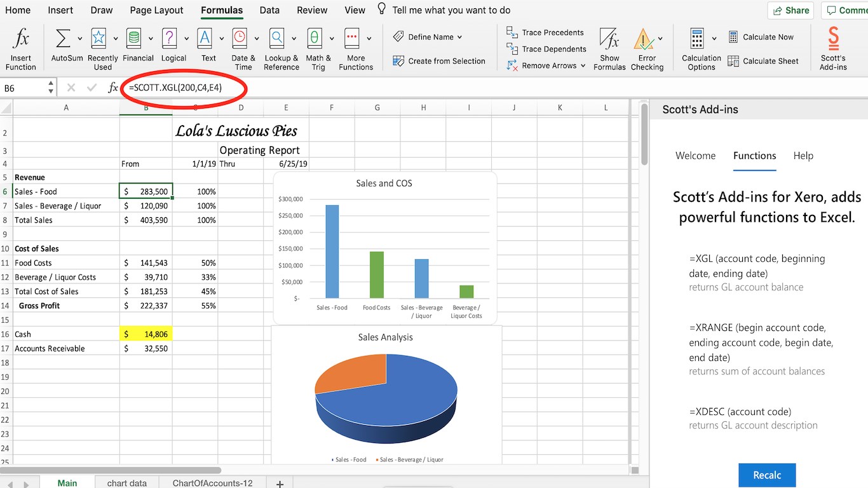The width and height of the screenshot is (868, 488).
Task: Open the Functions tab in Scott's Add-ins
Action: [754, 156]
